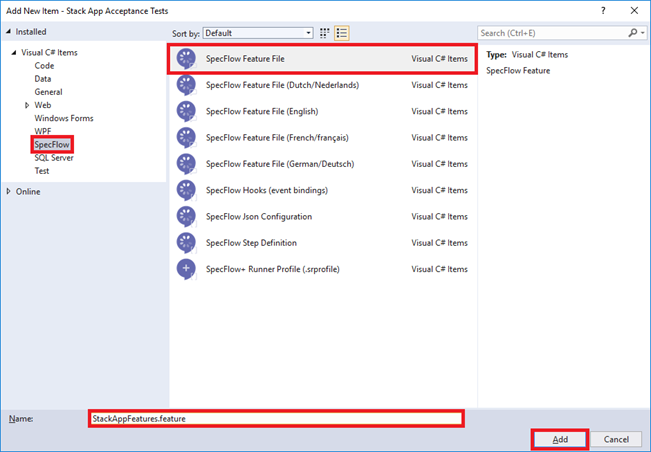Open the help question mark button

coord(603,11)
